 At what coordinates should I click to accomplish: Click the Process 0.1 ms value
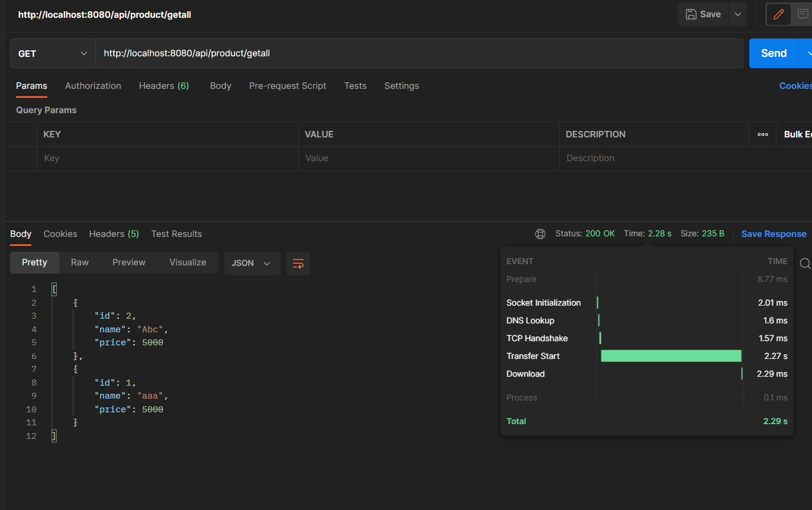775,397
